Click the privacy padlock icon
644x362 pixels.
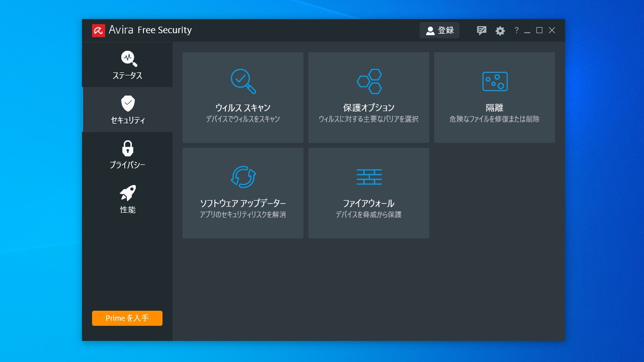pyautogui.click(x=128, y=148)
